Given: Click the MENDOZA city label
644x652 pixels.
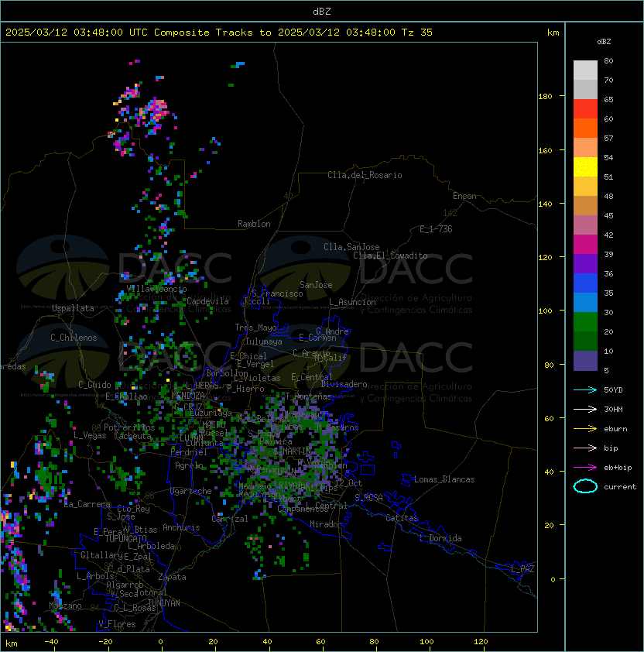Looking at the screenshot, I should point(188,395).
